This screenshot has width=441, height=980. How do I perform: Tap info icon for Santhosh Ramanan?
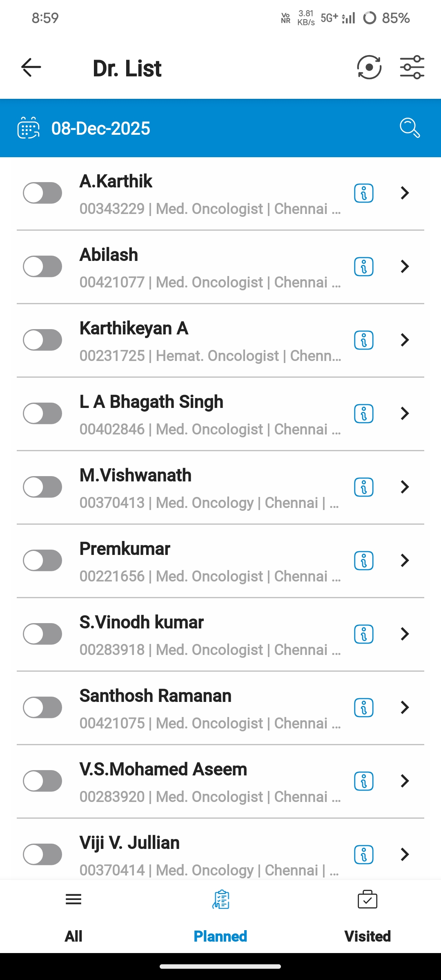click(x=363, y=708)
